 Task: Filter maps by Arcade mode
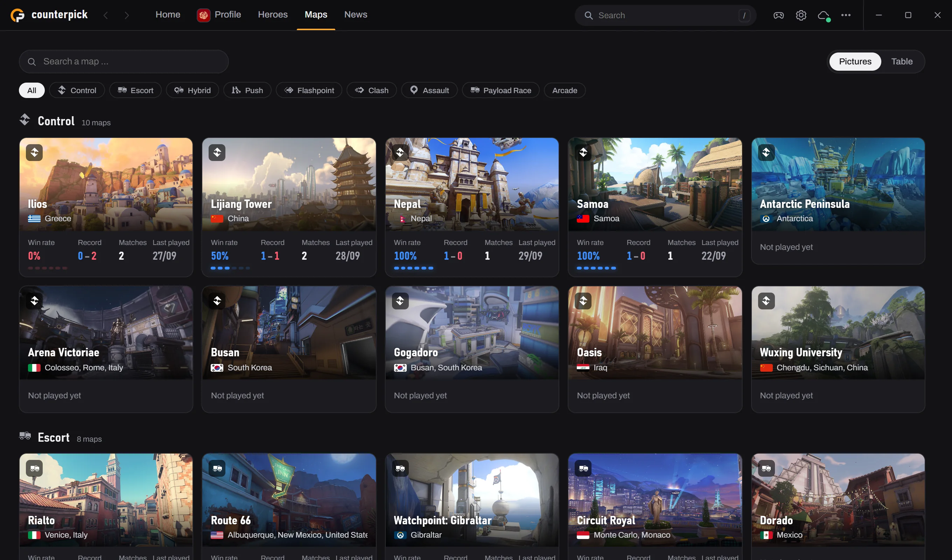[x=565, y=90]
